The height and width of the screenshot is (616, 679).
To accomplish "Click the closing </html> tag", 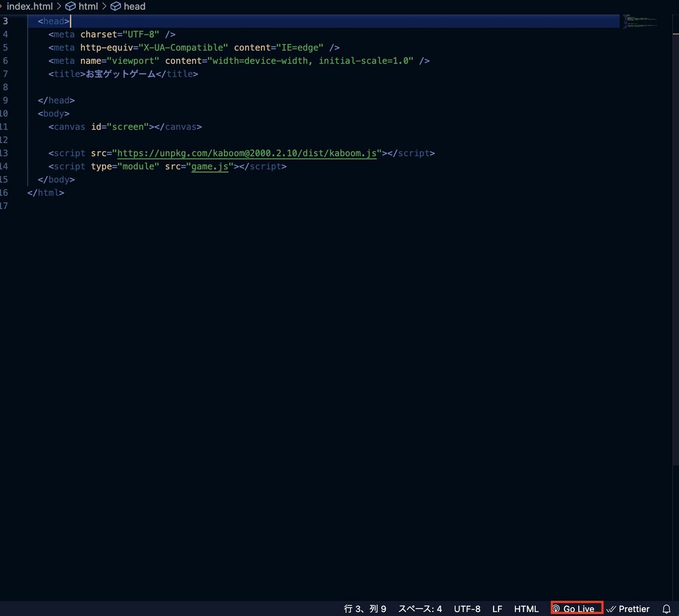I will 46,192.
